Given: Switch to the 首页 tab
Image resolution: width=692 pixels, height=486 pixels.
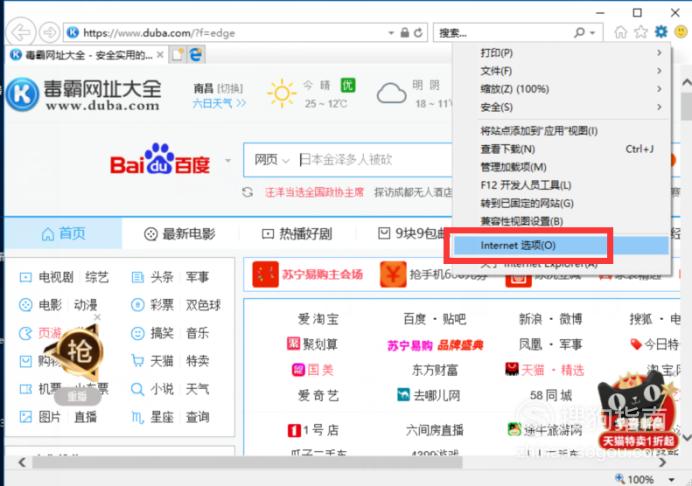Looking at the screenshot, I should [64, 234].
